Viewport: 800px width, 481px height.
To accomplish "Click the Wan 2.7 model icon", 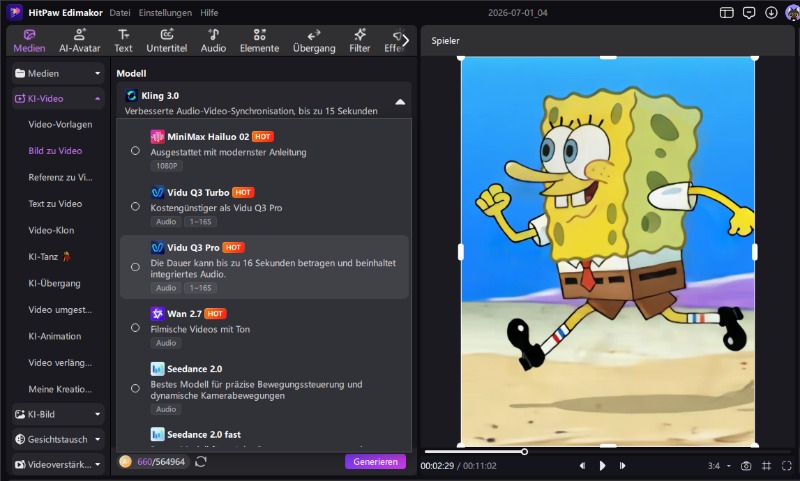I will click(157, 313).
